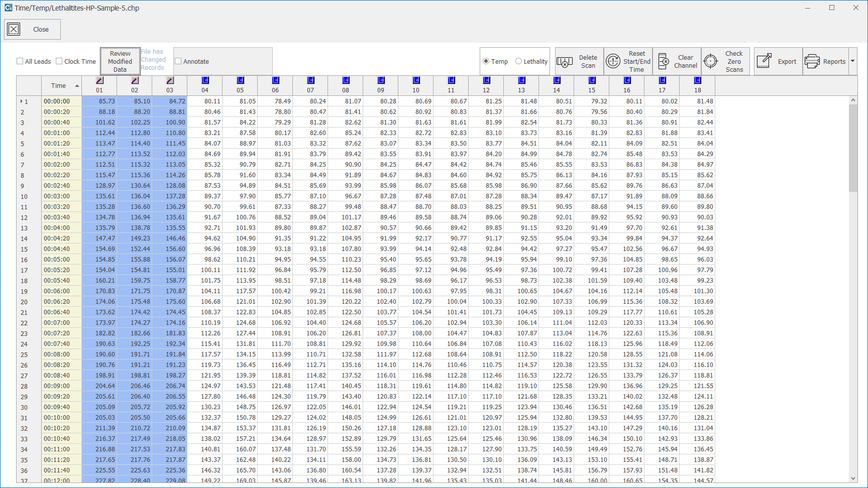
Task: Click the Delete Scan label
Action: point(588,62)
